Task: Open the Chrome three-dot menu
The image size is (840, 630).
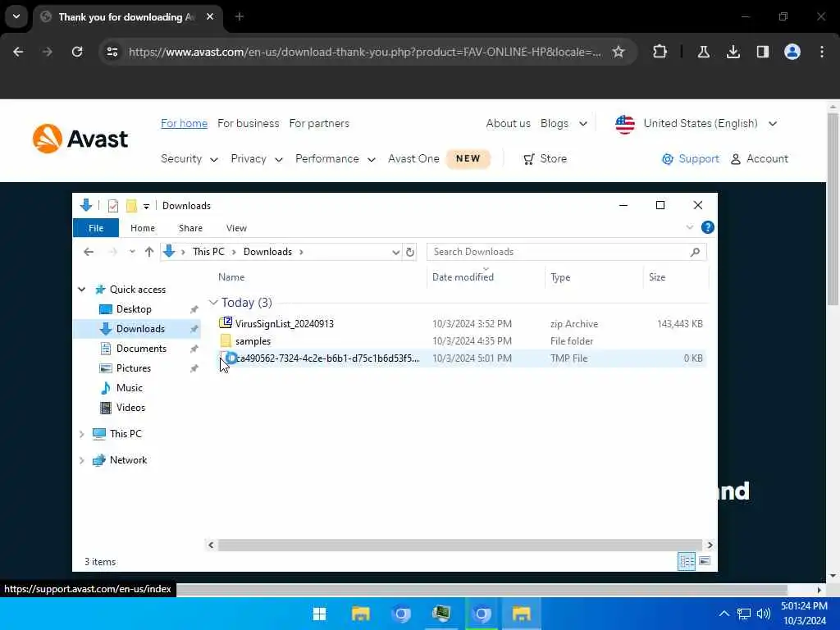Action: click(x=822, y=52)
